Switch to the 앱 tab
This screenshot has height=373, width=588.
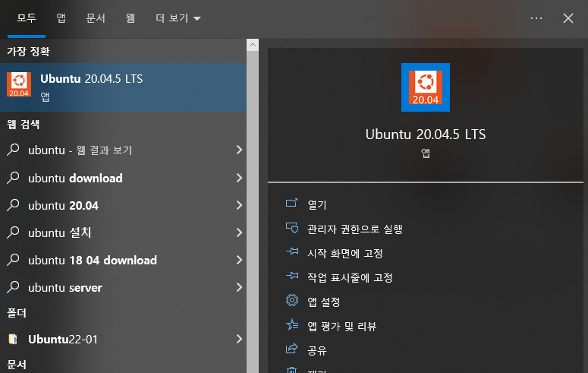pyautogui.click(x=61, y=18)
